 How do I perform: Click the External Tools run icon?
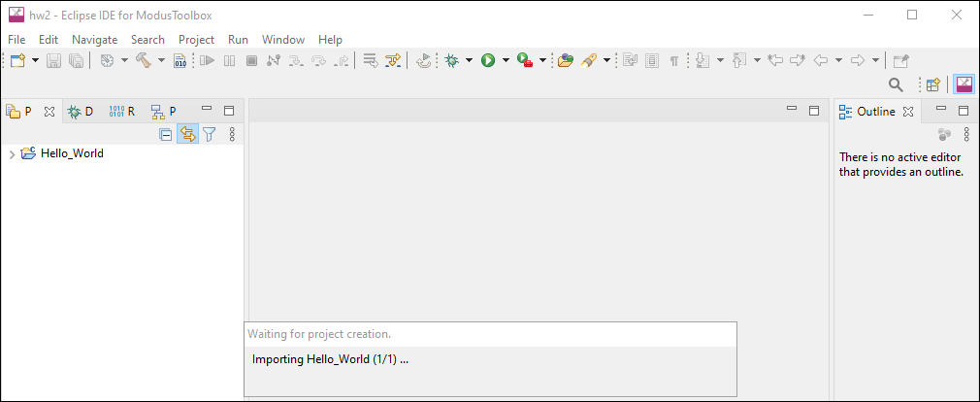click(525, 60)
